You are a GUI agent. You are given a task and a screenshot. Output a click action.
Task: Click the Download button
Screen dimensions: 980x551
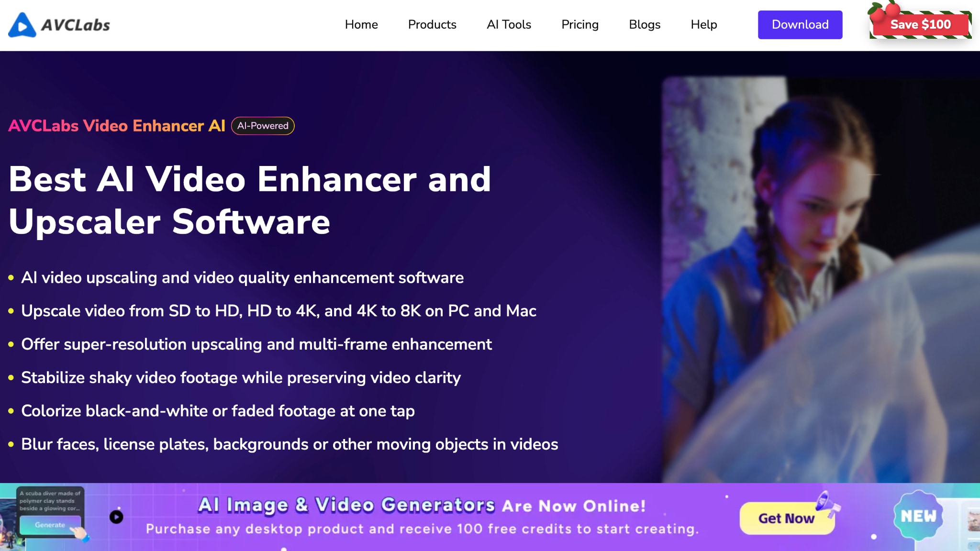pyautogui.click(x=800, y=25)
